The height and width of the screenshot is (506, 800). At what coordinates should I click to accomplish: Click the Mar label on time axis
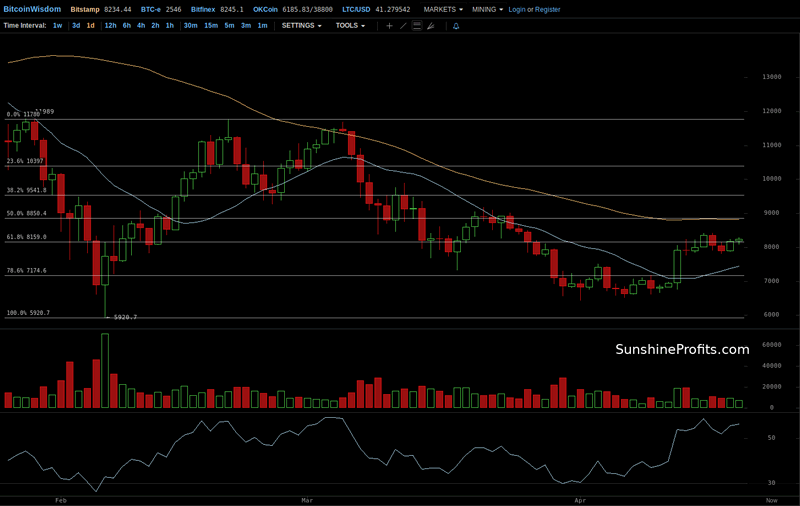point(307,500)
